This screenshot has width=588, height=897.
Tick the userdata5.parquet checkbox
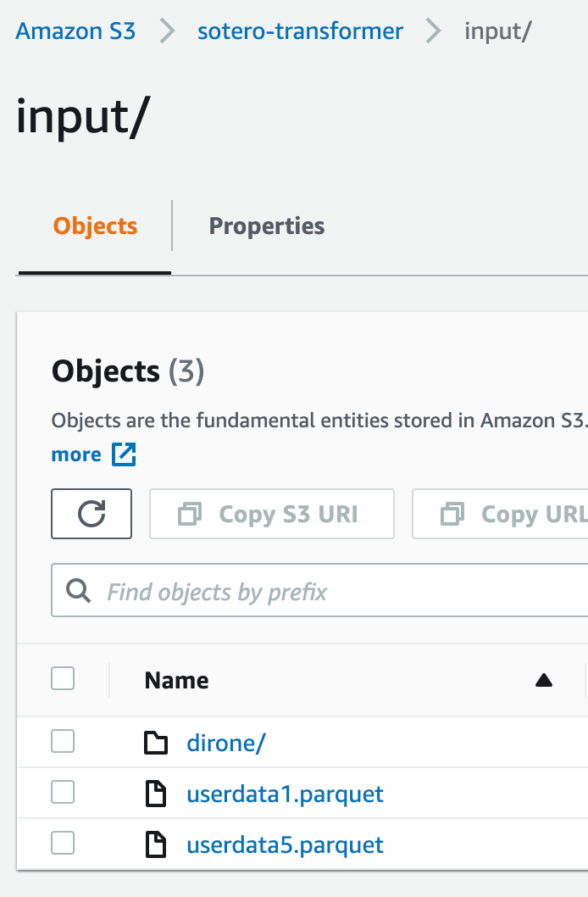point(63,844)
